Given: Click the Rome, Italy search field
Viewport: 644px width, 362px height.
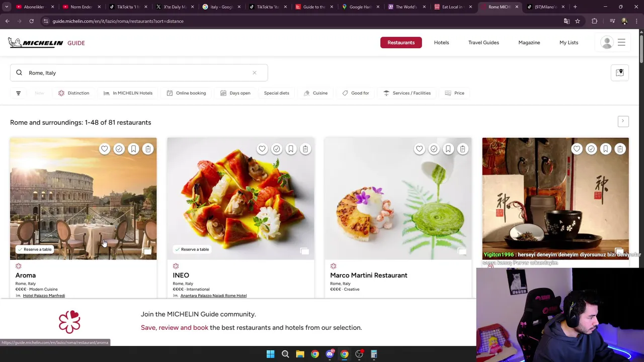Looking at the screenshot, I should click(139, 73).
